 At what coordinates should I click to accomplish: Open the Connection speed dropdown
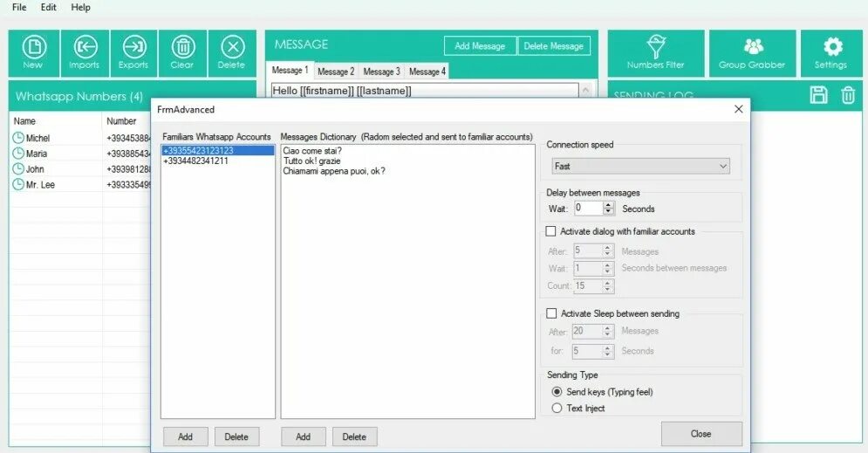tap(640, 166)
